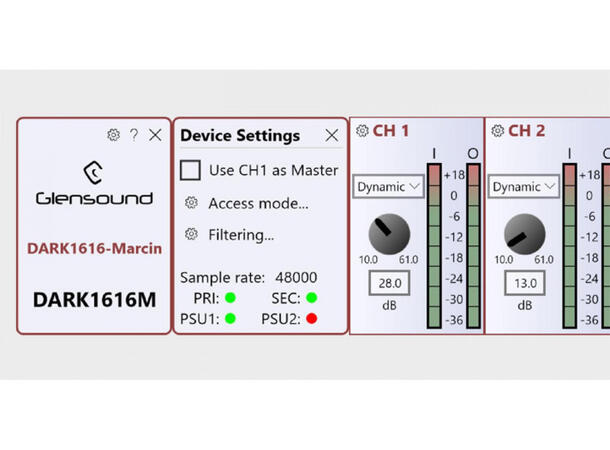The image size is (610, 450).
Task: Enable Use CH1 as Master checkbox
Action: (190, 170)
